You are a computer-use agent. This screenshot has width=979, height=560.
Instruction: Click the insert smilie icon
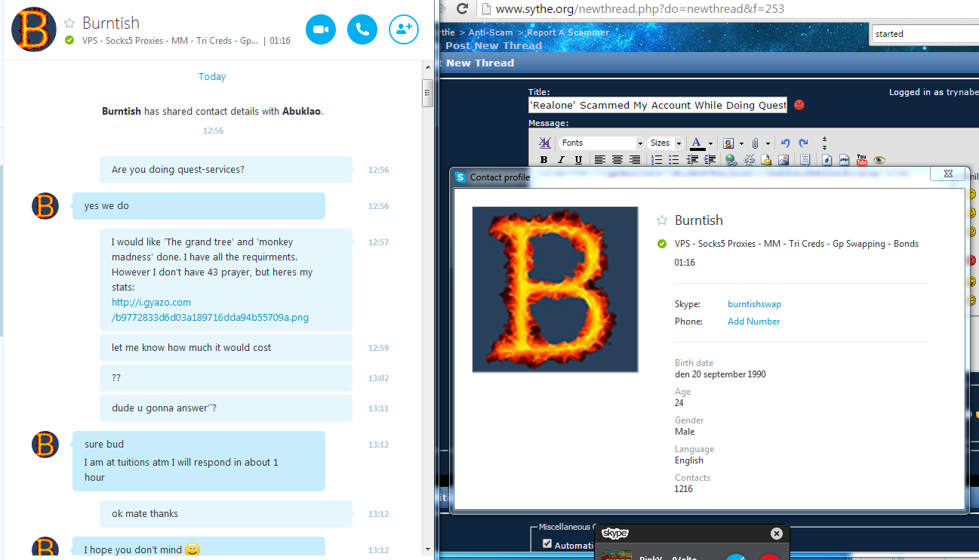(728, 143)
